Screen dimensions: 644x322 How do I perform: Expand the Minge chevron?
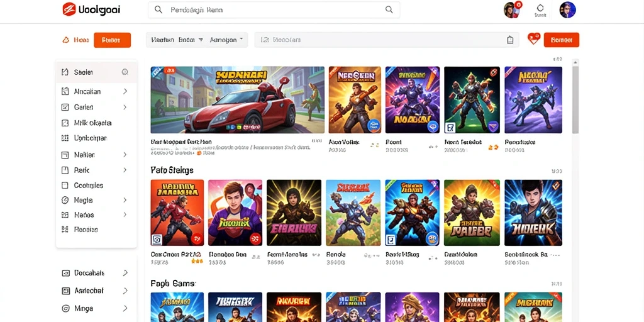click(125, 308)
